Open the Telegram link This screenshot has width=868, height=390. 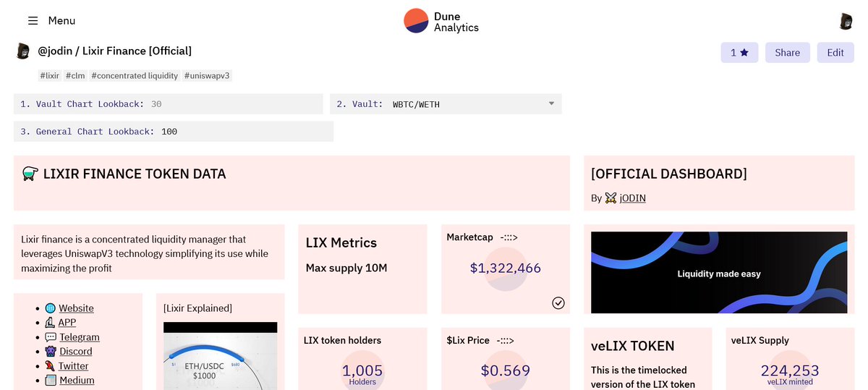[80, 337]
